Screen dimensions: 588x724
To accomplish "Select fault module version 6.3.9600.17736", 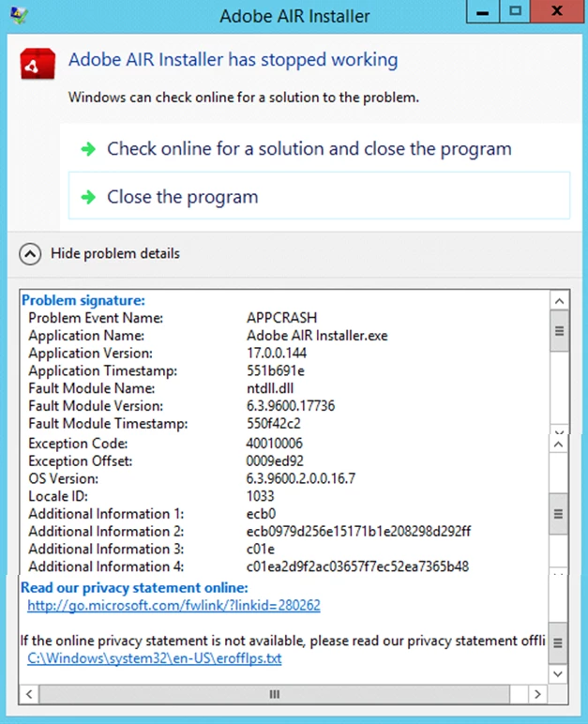I will point(291,406).
